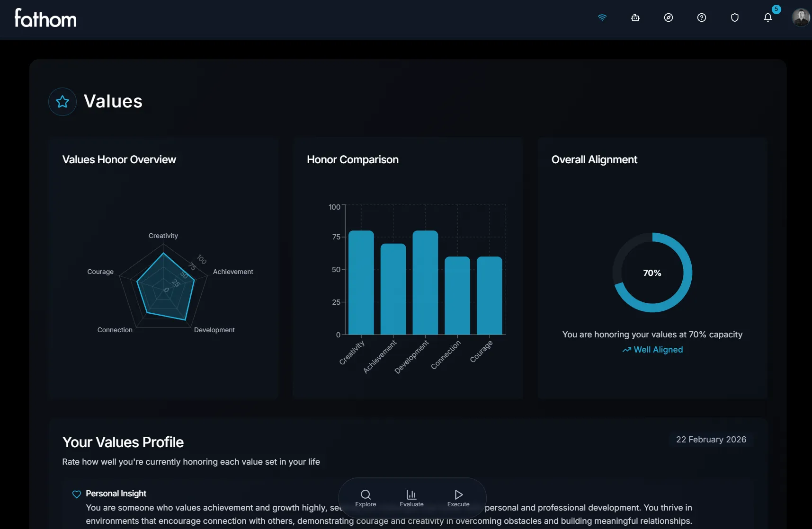Select the Evaluate chart tool in bottom dock
Viewport: 812px width, 529px height.
coord(411,497)
